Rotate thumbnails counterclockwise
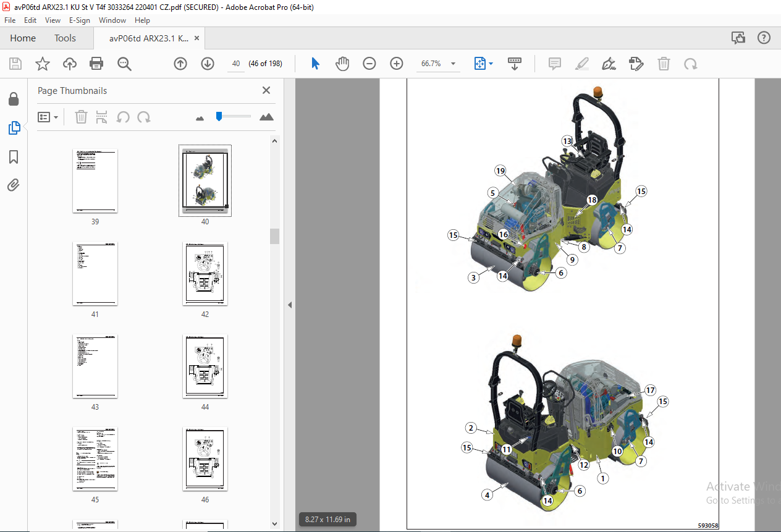The width and height of the screenshot is (781, 532). 123,117
